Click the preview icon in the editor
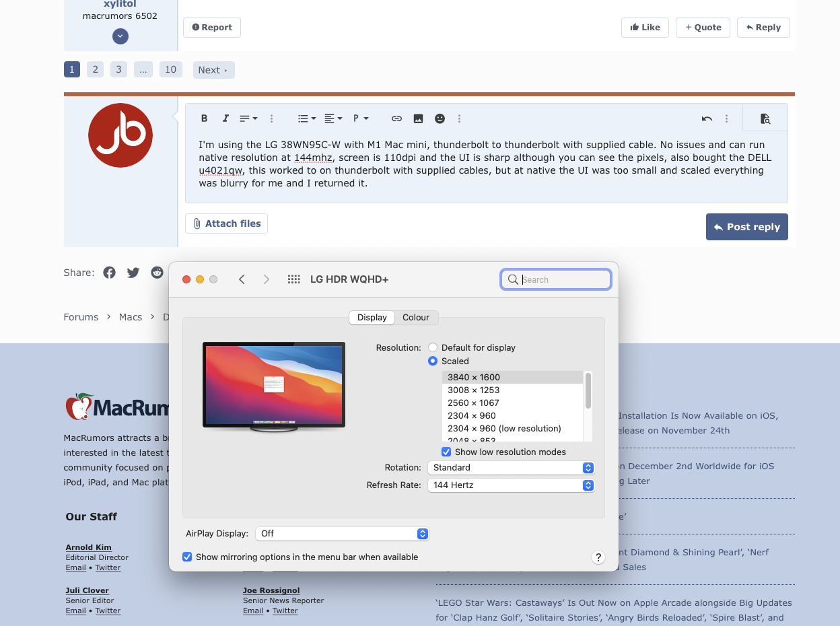840x626 pixels. (765, 118)
